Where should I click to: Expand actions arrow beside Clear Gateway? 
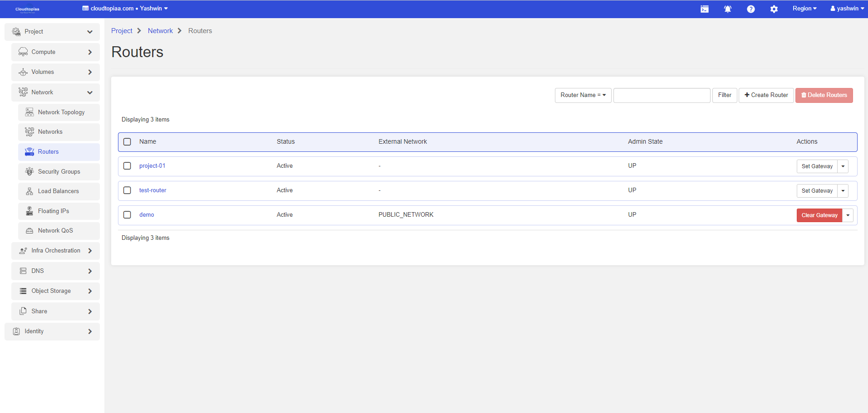pos(848,215)
